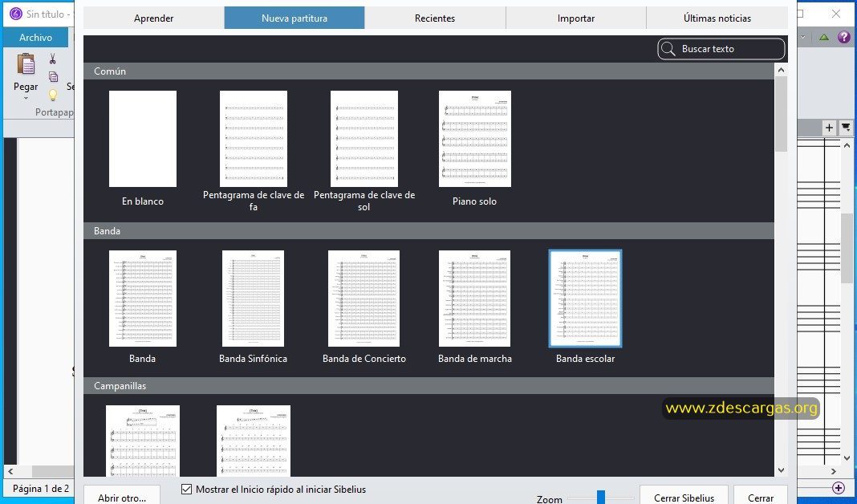Click the Sibelius purple logo icon
The width and height of the screenshot is (857, 504).
(16, 14)
